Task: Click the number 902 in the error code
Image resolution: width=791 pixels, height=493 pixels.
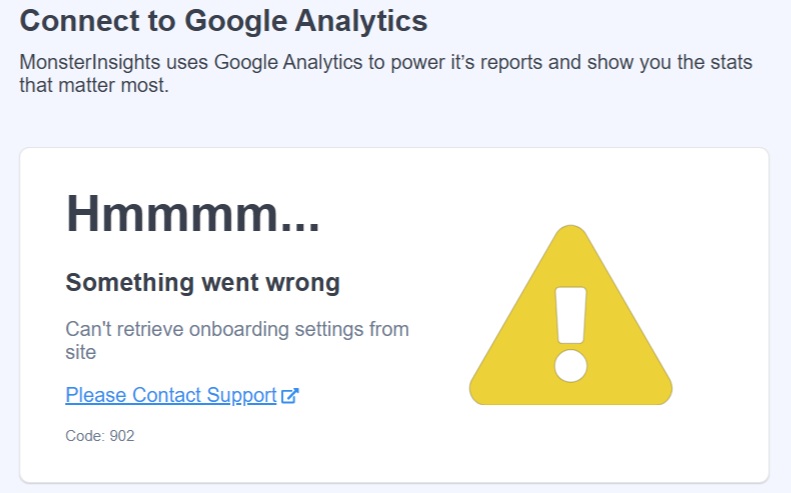Action: click(122, 436)
